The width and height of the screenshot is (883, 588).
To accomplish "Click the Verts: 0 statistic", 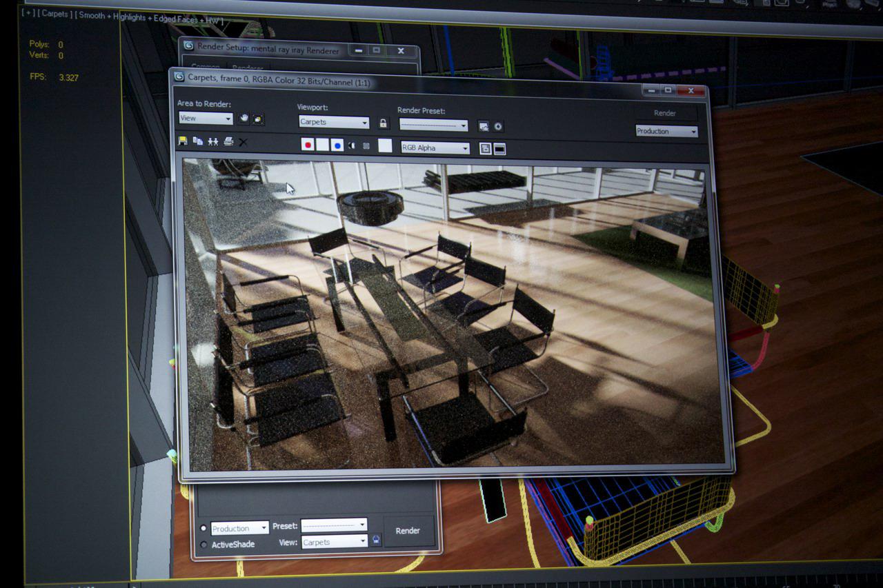I will 46,55.
